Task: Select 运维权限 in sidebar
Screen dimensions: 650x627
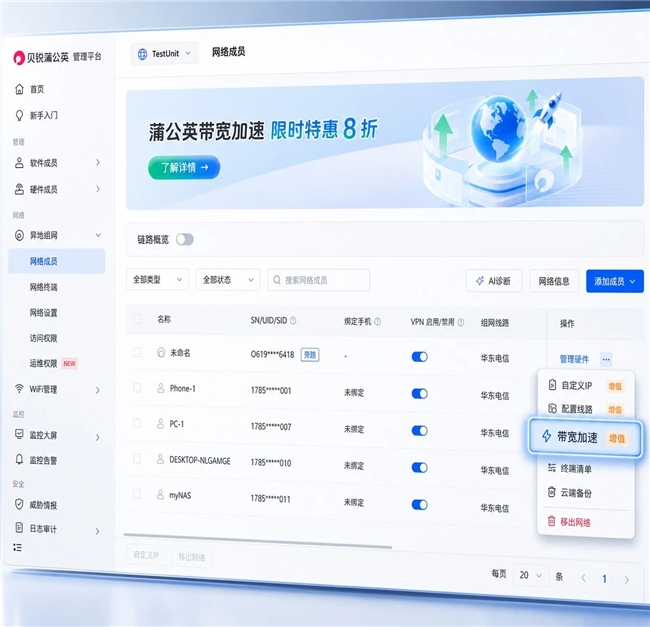Action: (44, 363)
